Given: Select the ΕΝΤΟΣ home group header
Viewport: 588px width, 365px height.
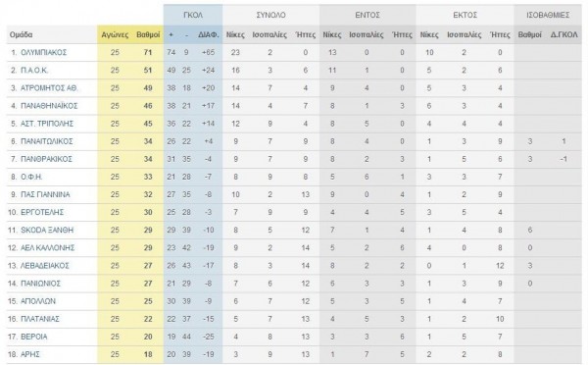Looking at the screenshot, I should (x=367, y=15).
